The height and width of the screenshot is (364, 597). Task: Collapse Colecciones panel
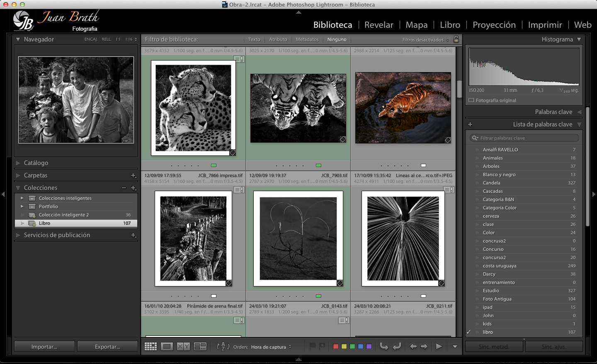click(18, 188)
